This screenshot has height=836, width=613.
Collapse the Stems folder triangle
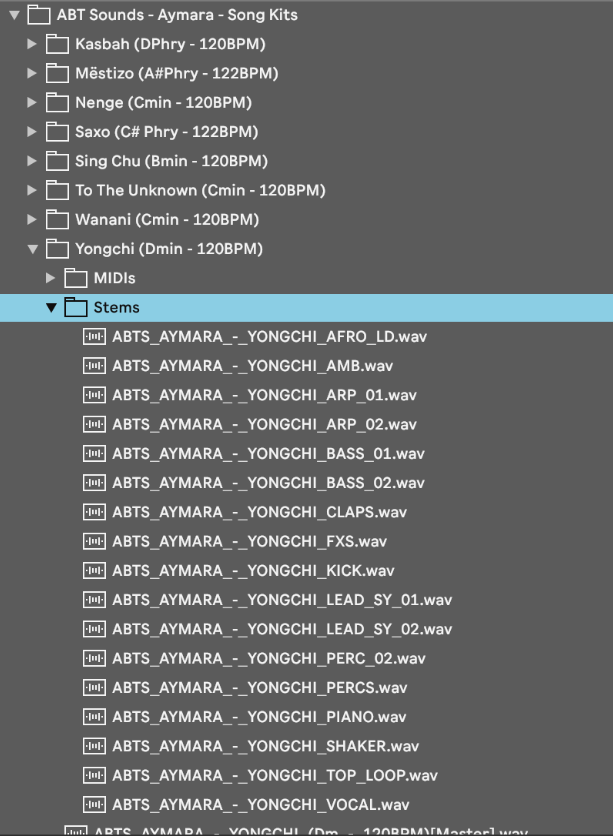(51, 308)
